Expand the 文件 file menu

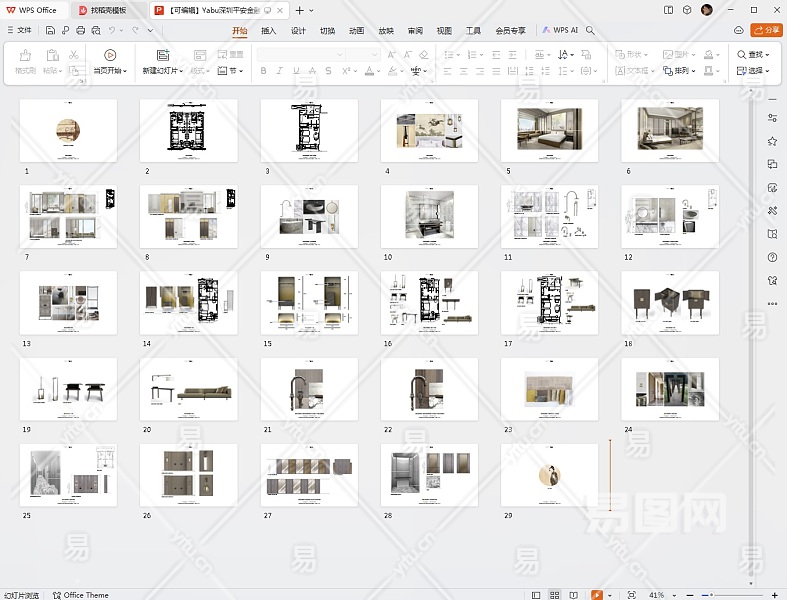click(x=19, y=31)
